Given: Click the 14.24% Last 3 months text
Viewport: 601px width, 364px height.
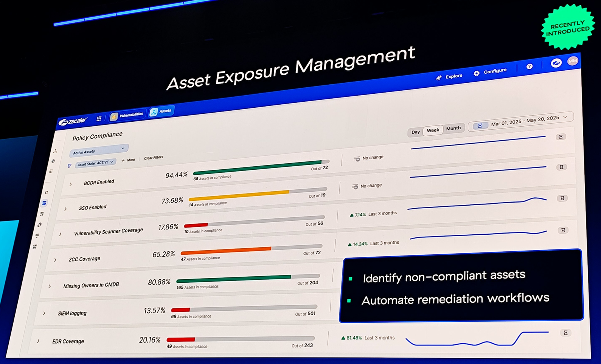Looking at the screenshot, I should point(373,243).
